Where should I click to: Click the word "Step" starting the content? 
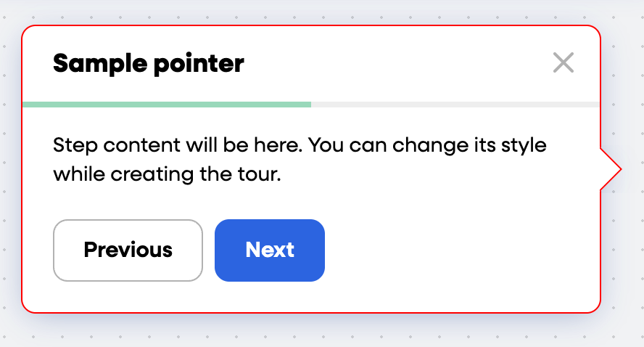[x=75, y=145]
